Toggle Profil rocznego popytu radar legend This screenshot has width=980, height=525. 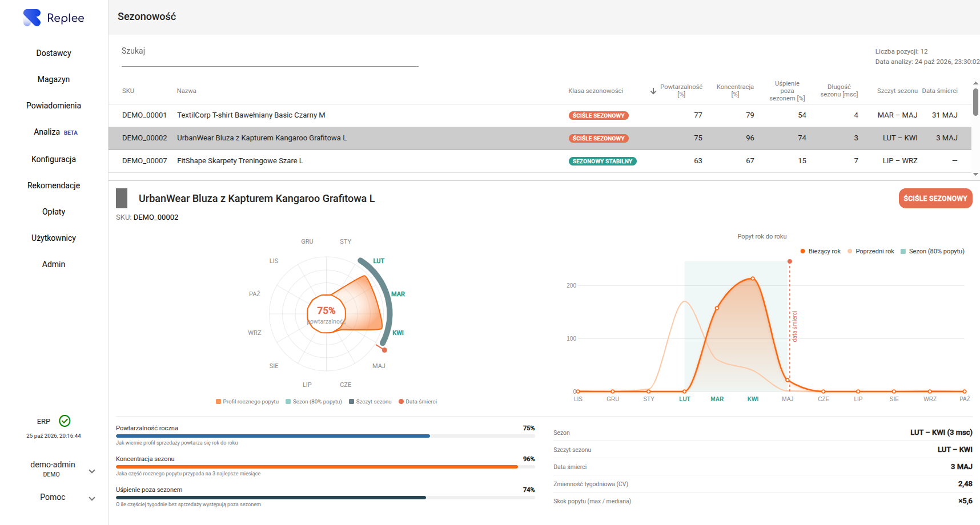[247, 402]
